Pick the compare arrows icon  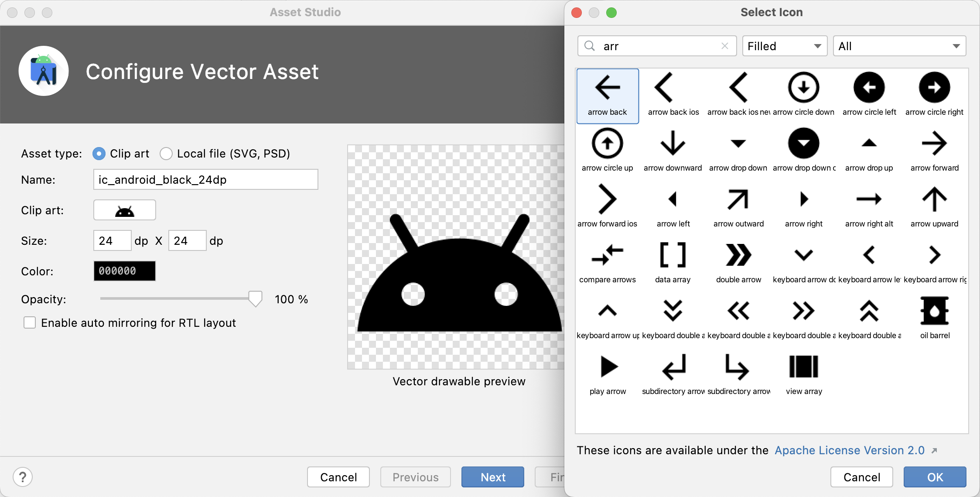[608, 264]
